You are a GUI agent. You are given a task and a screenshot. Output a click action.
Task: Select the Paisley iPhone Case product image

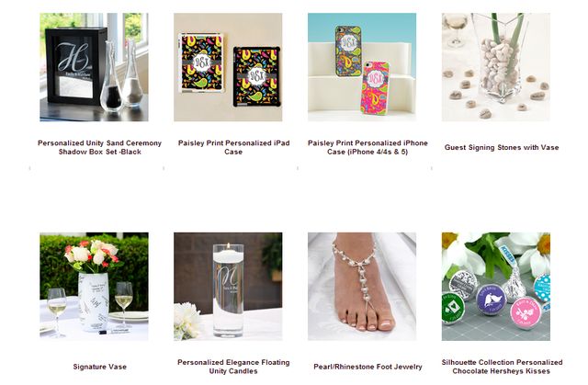362,67
